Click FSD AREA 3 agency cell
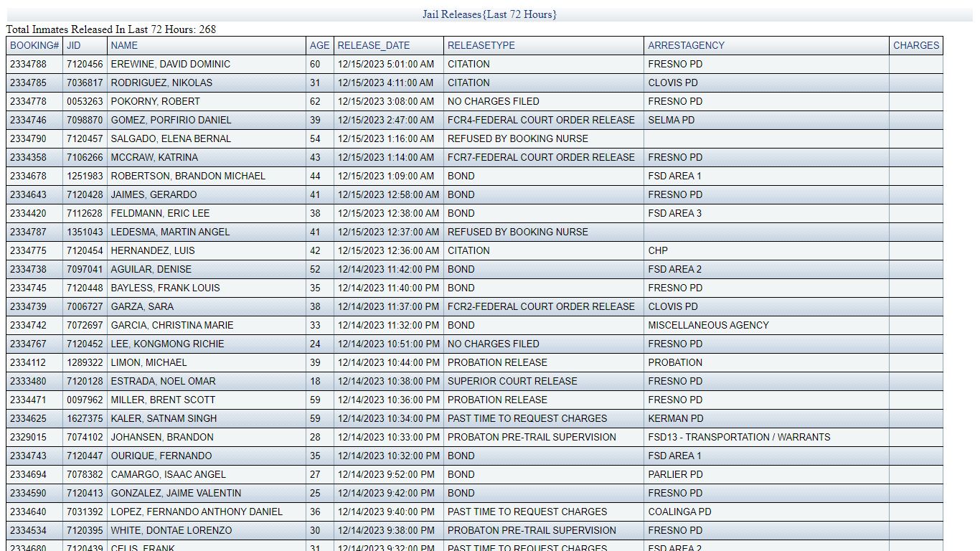This screenshot has height=551, width=980. [766, 213]
